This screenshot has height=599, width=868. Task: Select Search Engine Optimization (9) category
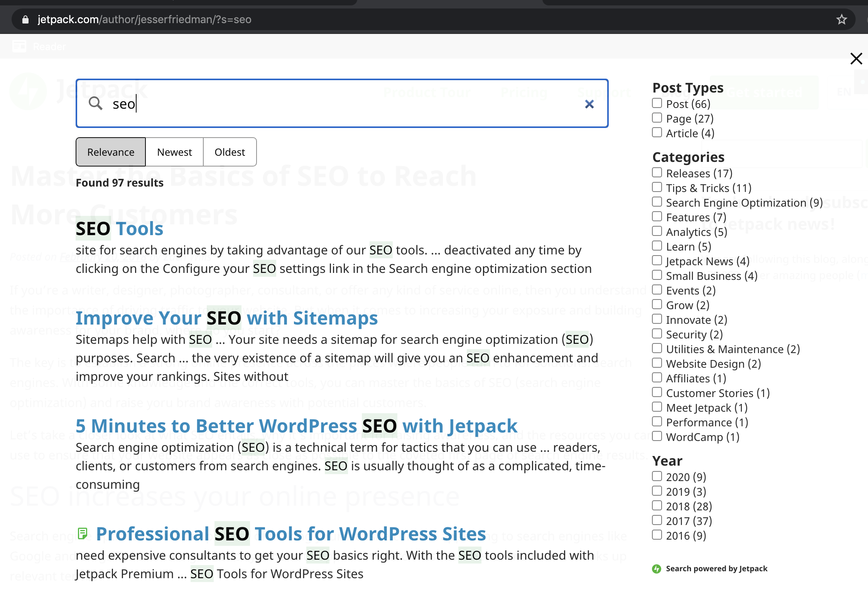(x=657, y=202)
